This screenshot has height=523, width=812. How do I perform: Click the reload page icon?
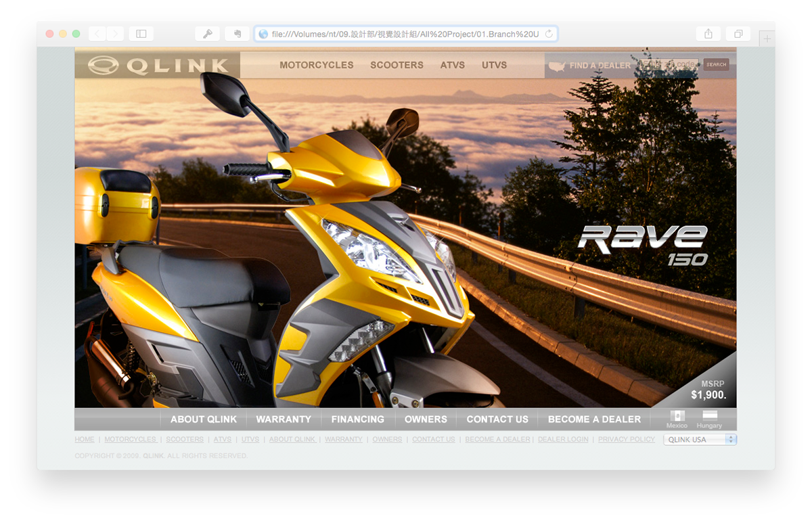click(549, 34)
